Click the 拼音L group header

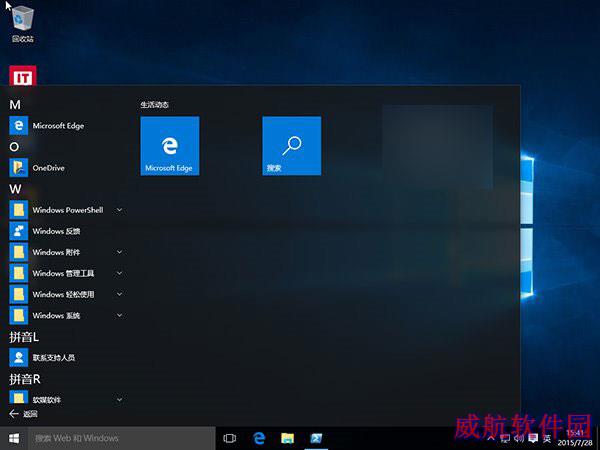(24, 337)
